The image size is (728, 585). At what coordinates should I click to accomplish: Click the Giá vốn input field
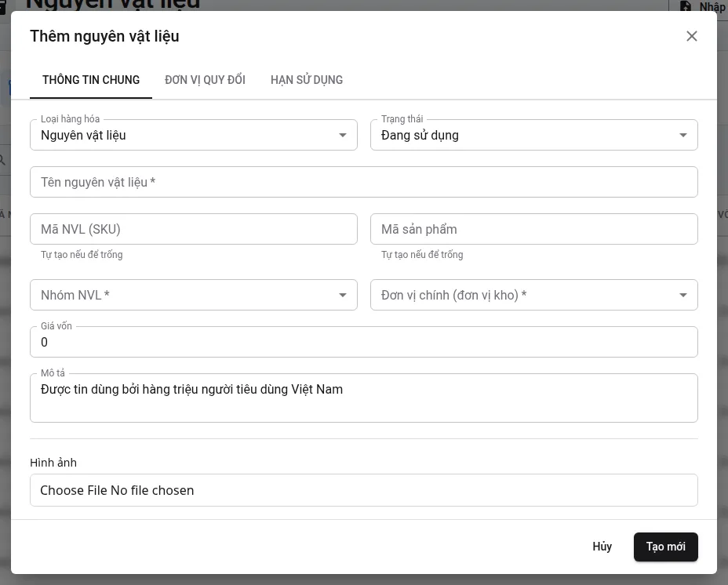coord(364,342)
